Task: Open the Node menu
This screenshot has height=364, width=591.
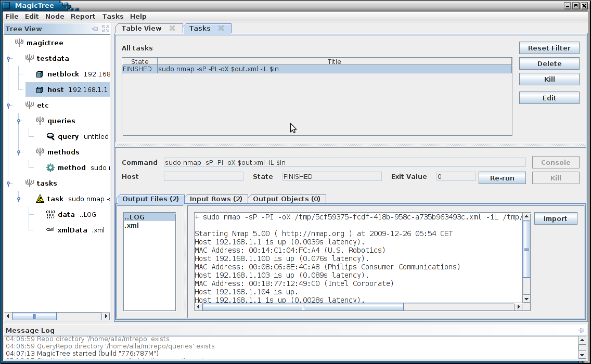Action: (x=55, y=16)
